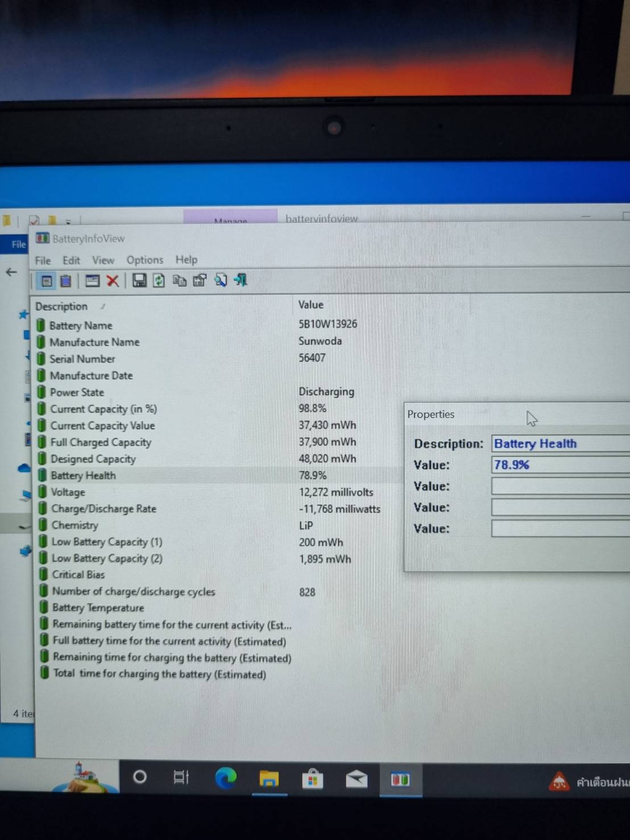Switch display mode via clipboard toolbar icon

point(66,280)
